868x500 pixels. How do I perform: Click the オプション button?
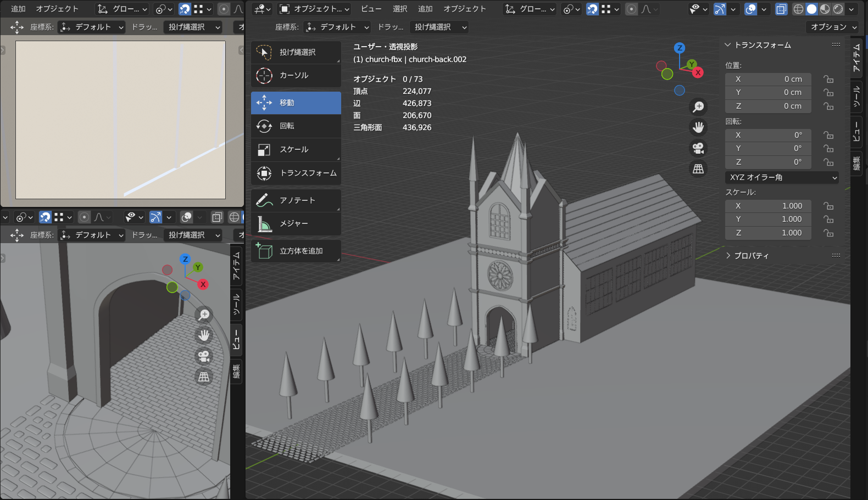click(x=832, y=27)
